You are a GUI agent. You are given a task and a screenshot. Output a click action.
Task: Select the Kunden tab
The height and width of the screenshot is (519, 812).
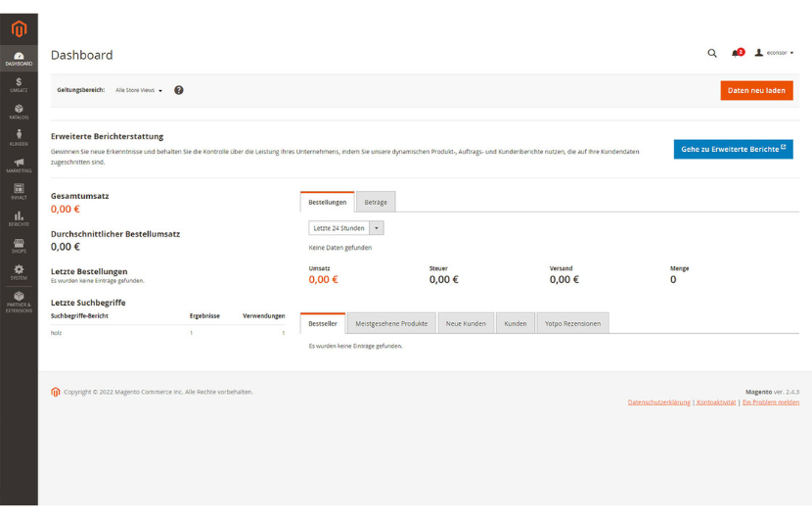(x=516, y=323)
